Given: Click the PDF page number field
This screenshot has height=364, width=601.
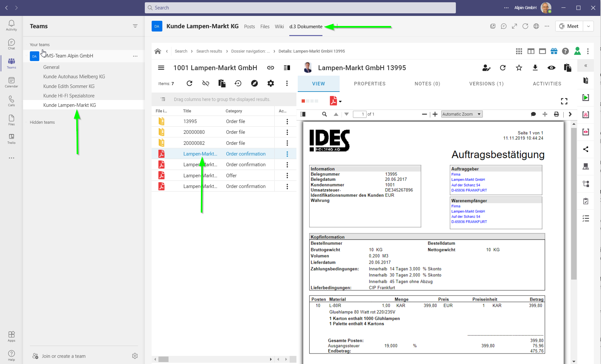Looking at the screenshot, I should (359, 114).
